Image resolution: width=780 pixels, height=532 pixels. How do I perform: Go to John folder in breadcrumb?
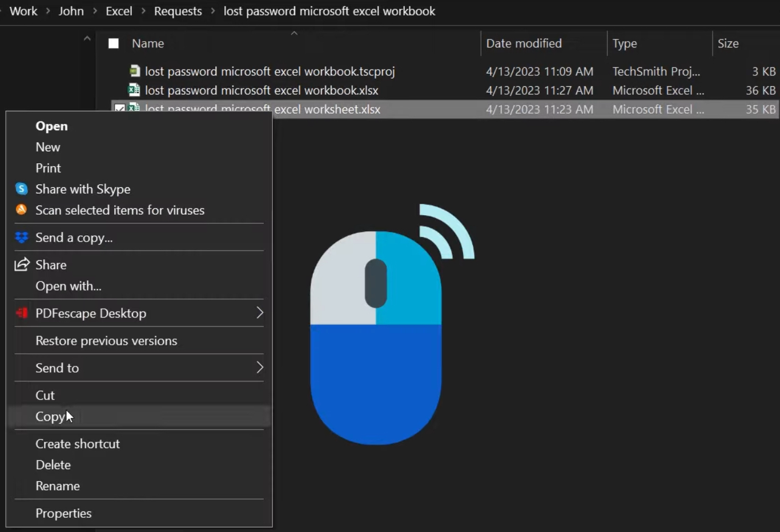pos(71,11)
